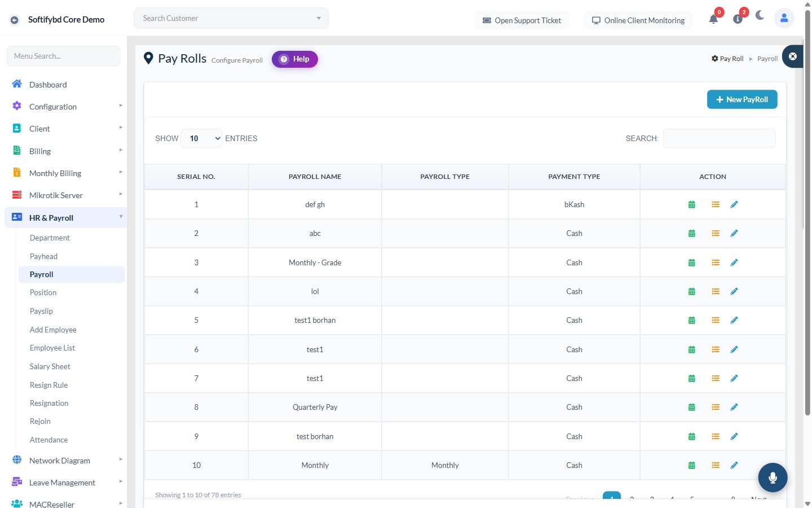The height and width of the screenshot is (508, 812).
Task: Click the calendar icon for def gh payroll
Action: tap(691, 204)
